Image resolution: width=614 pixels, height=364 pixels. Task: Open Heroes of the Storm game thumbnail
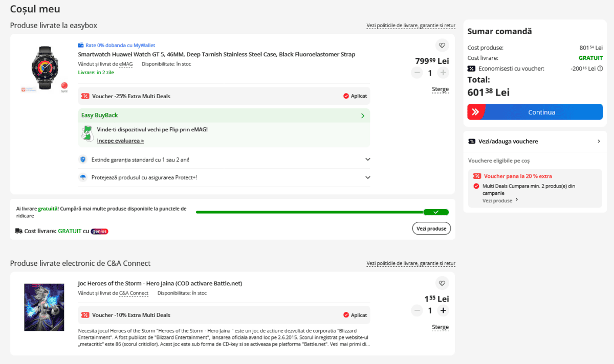point(44,307)
